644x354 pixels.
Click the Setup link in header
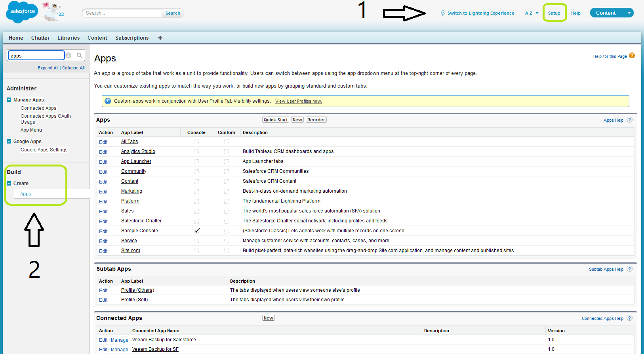tap(554, 13)
